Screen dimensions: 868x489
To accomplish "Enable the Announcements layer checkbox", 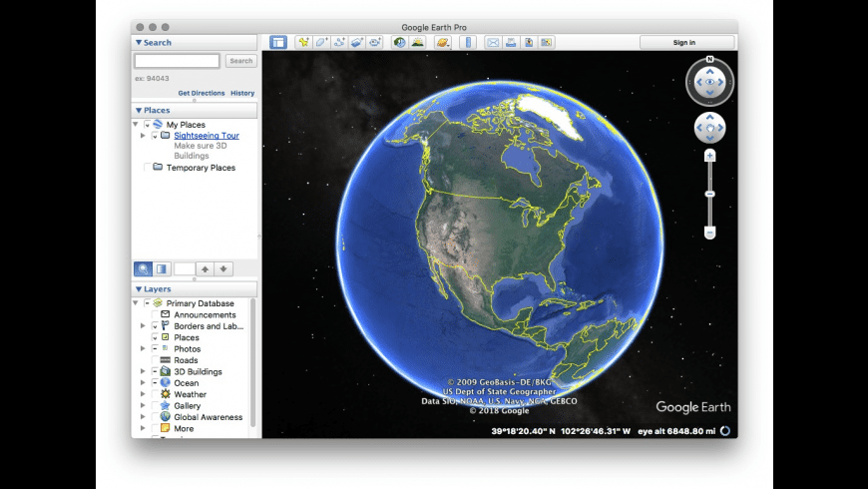I will tap(155, 314).
